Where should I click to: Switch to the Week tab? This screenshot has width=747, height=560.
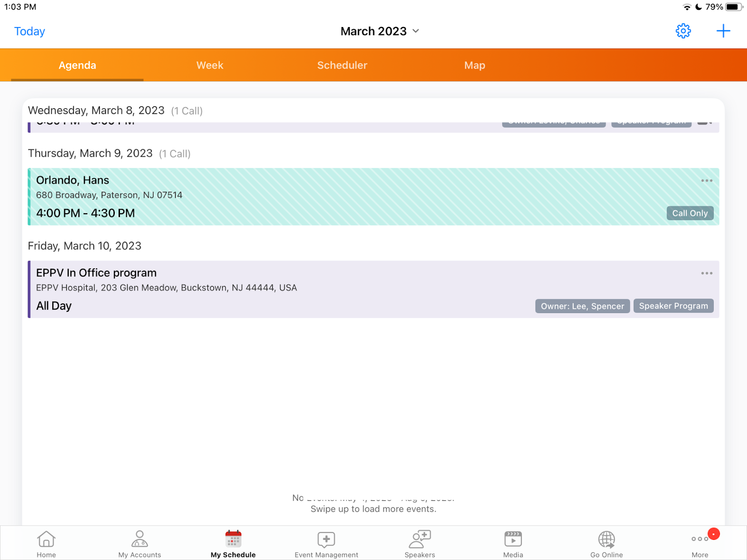point(210,65)
